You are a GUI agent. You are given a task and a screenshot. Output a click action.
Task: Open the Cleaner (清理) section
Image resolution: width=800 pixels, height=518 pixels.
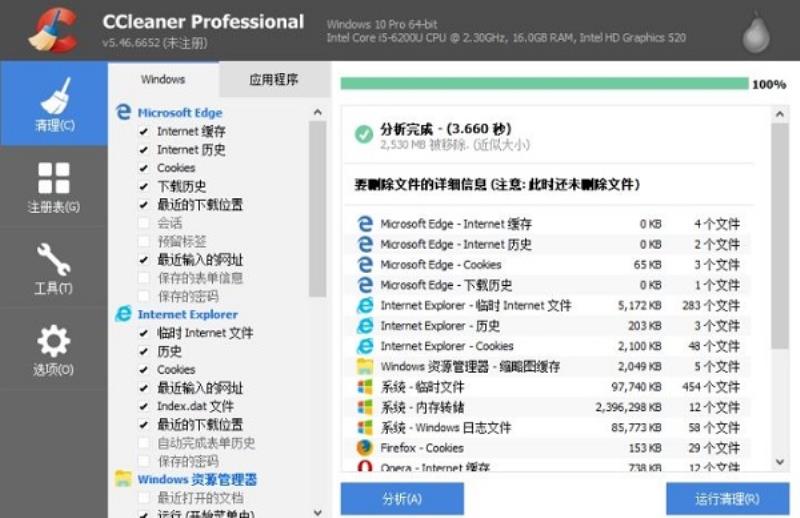pos(54,104)
